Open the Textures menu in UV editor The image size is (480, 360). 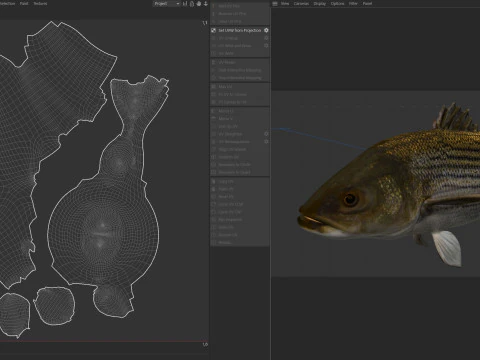click(x=40, y=4)
